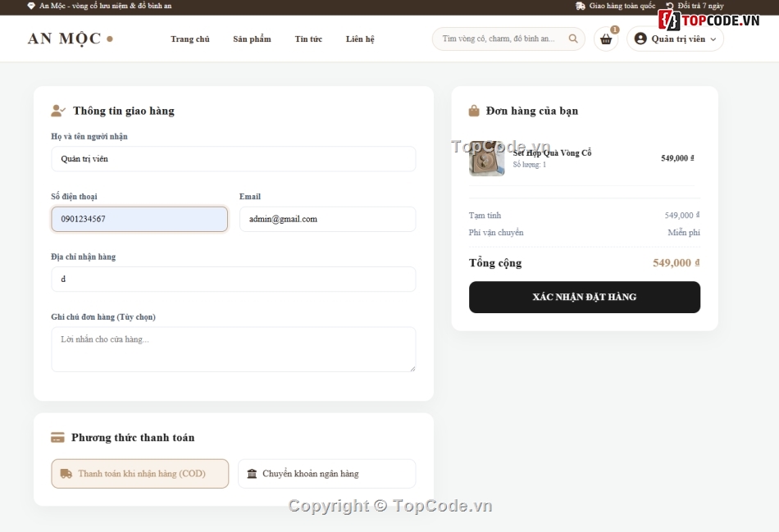Select Chuyển khoản ngân hàng payment option
Image resolution: width=779 pixels, height=532 pixels.
(327, 474)
